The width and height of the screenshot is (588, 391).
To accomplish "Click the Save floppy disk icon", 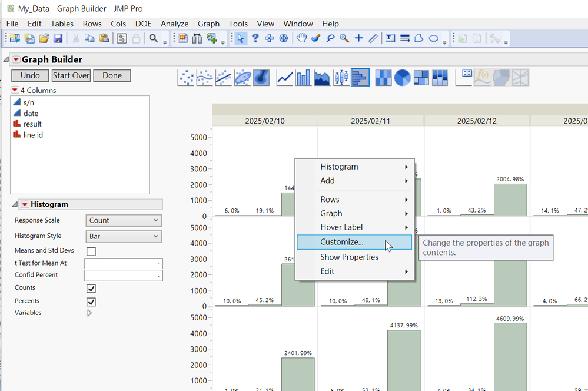I will click(58, 38).
